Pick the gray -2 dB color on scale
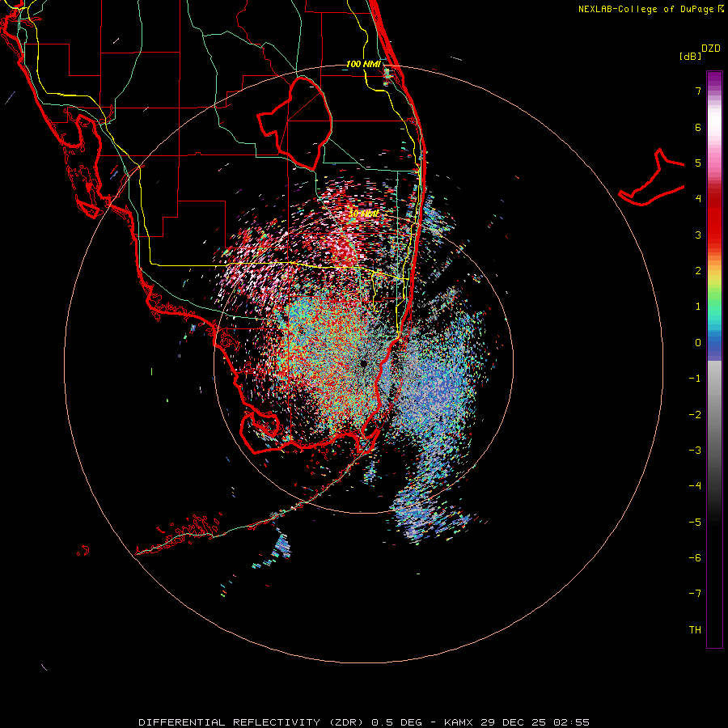The height and width of the screenshot is (728, 728). pyautogui.click(x=714, y=415)
